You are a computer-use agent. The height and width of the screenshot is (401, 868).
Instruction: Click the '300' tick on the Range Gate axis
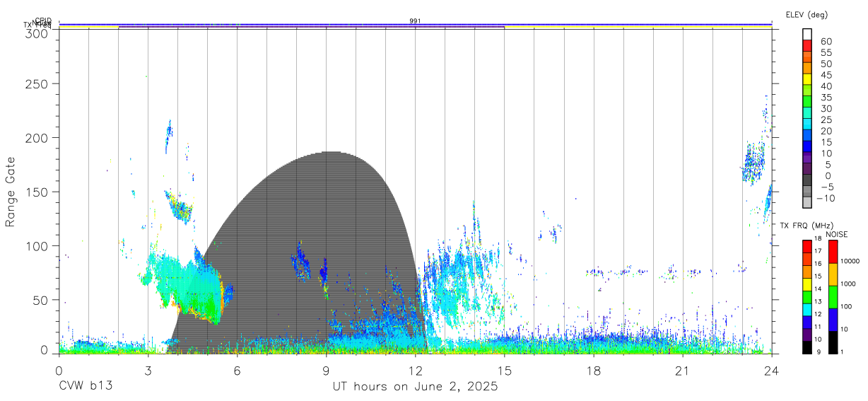click(x=36, y=33)
